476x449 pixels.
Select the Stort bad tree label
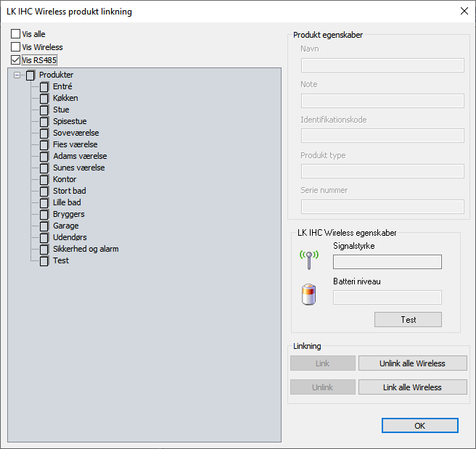pyautogui.click(x=70, y=191)
